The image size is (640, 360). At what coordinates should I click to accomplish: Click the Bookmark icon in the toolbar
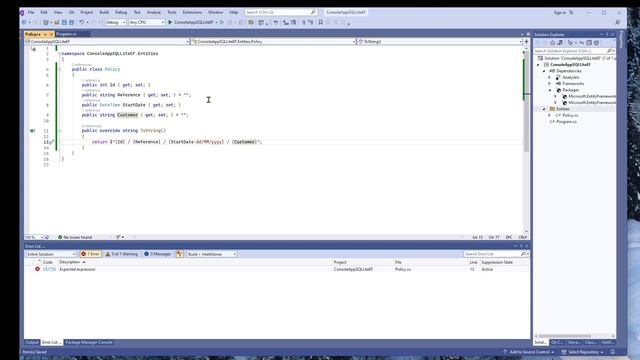(x=321, y=22)
